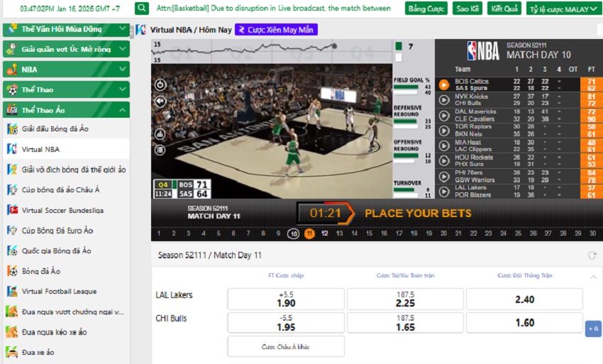
Task: Expand Thế Vận Hội Mùa Đông category
Action: tap(66, 29)
